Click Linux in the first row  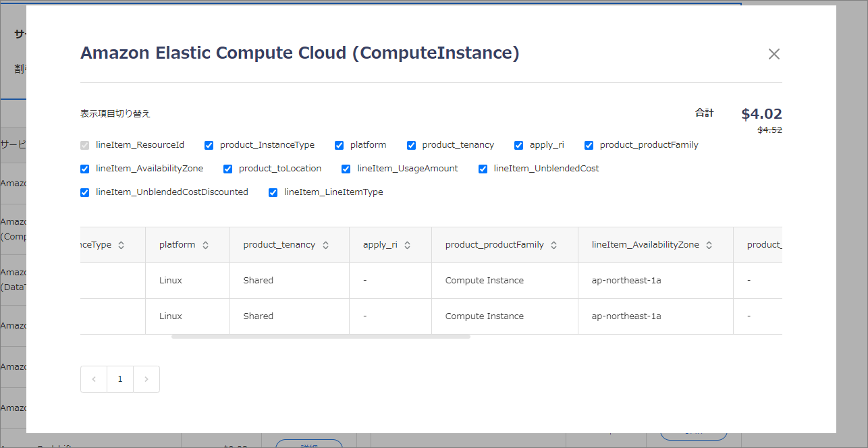click(171, 281)
